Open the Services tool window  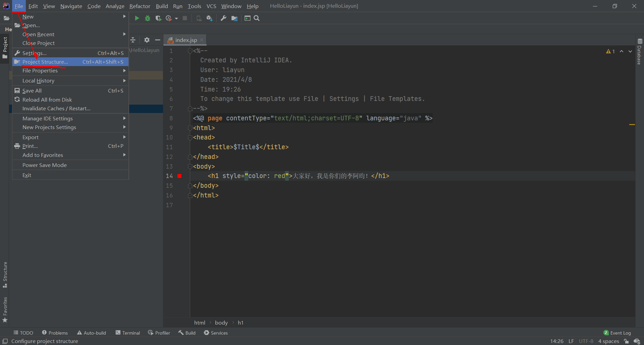(x=216, y=333)
